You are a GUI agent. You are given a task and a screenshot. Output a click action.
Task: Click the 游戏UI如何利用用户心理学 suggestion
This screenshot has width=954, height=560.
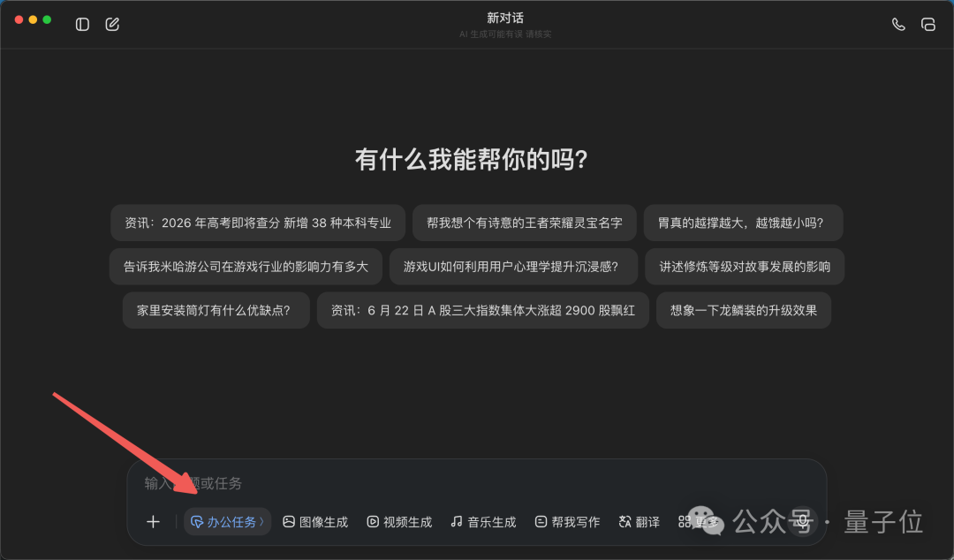pyautogui.click(x=513, y=267)
